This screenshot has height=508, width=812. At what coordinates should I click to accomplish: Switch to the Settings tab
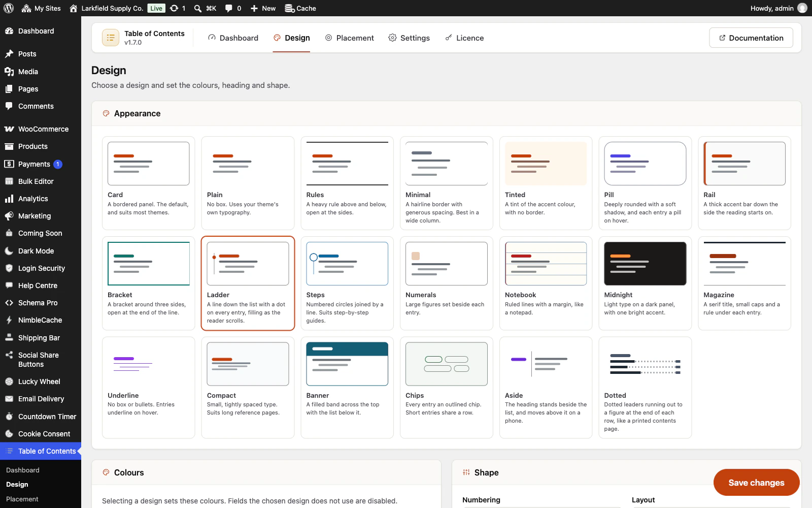tap(409, 38)
